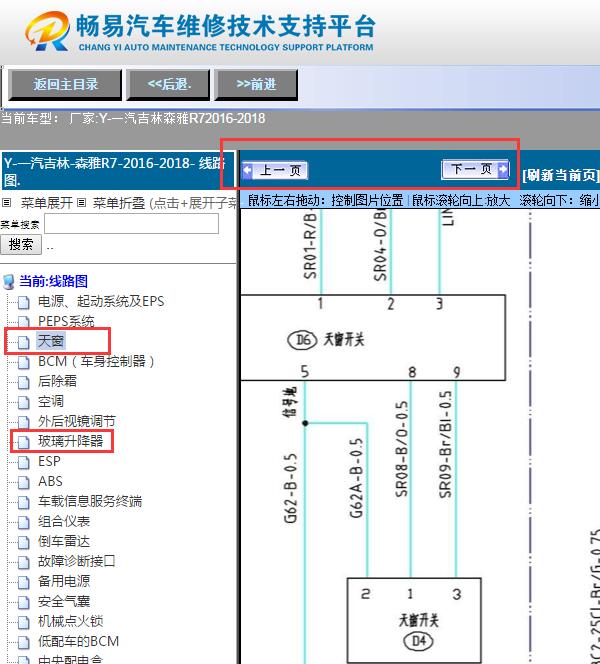Go forward with the >>前进 button
This screenshot has height=664, width=600.
coord(256,85)
